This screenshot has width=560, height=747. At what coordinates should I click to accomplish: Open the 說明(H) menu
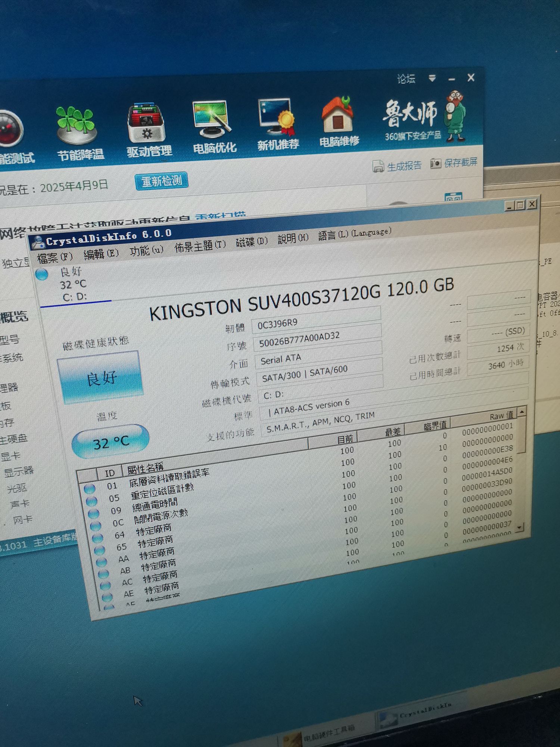point(293,238)
